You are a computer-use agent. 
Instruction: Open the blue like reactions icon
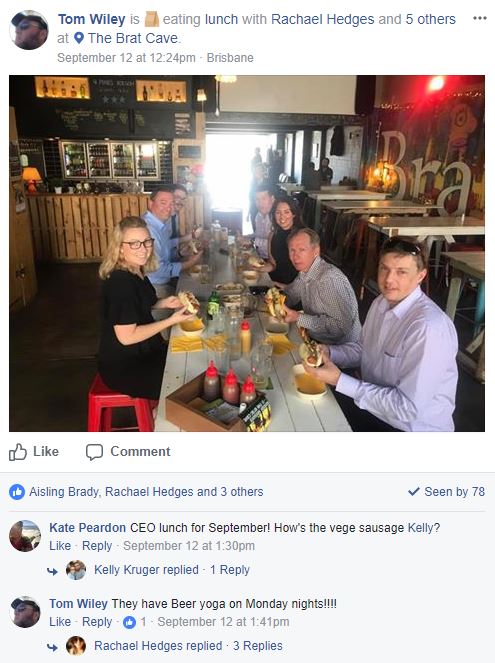(17, 492)
